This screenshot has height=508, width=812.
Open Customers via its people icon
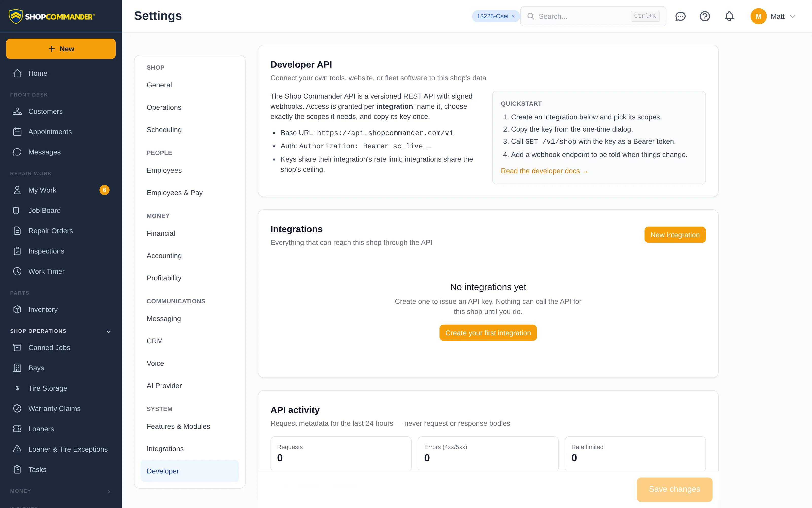tap(17, 112)
